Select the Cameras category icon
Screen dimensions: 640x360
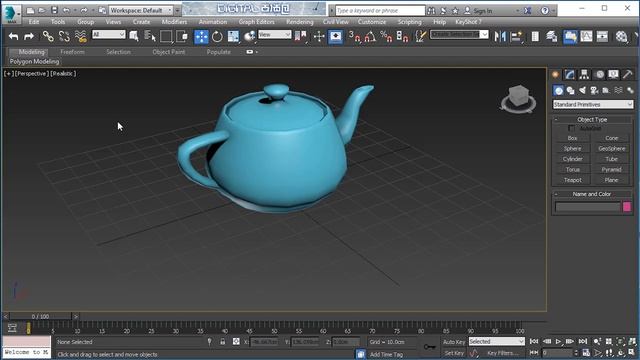(x=594, y=90)
